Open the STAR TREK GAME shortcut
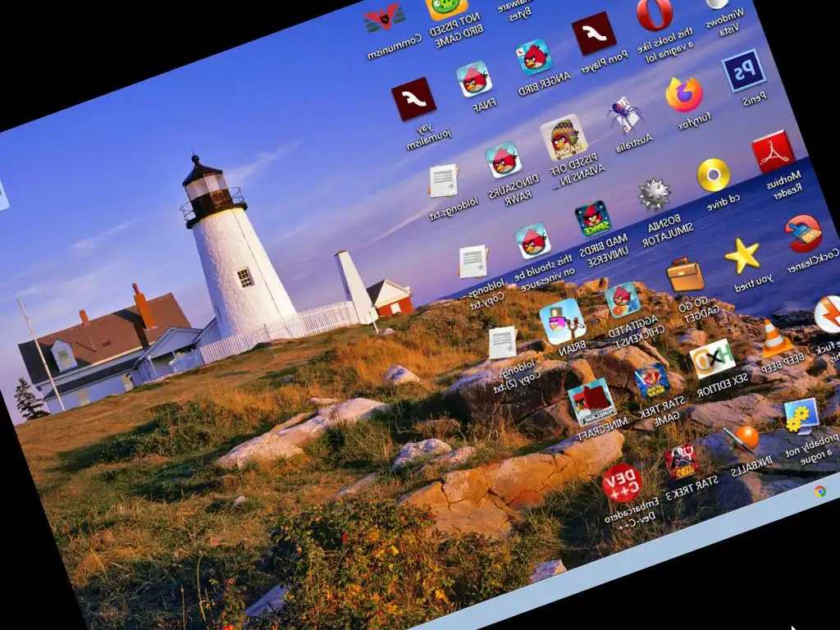The image size is (840, 630). click(652, 382)
